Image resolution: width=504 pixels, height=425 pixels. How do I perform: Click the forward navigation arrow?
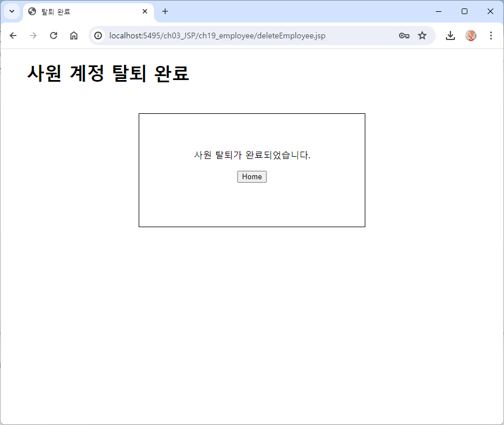(33, 36)
